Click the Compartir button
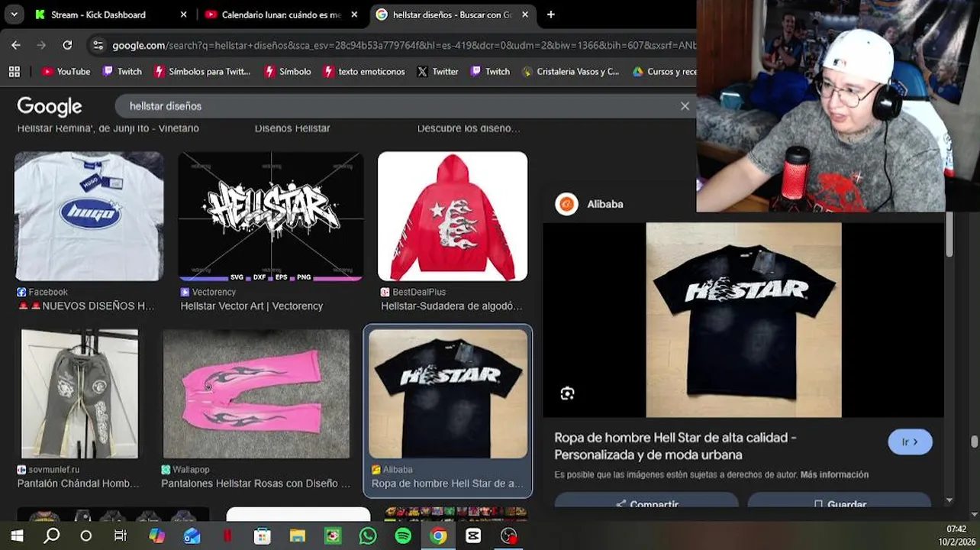Image resolution: width=980 pixels, height=550 pixels. pyautogui.click(x=646, y=503)
